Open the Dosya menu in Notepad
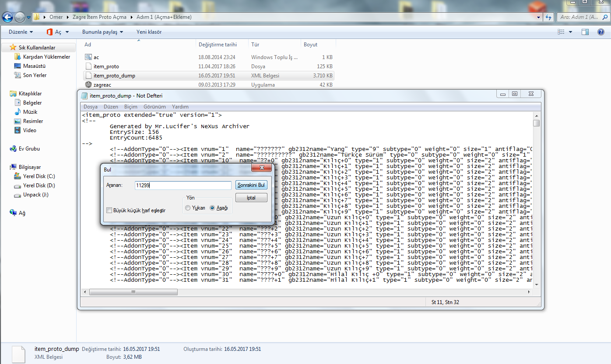The height and width of the screenshot is (364, 611). coord(91,107)
